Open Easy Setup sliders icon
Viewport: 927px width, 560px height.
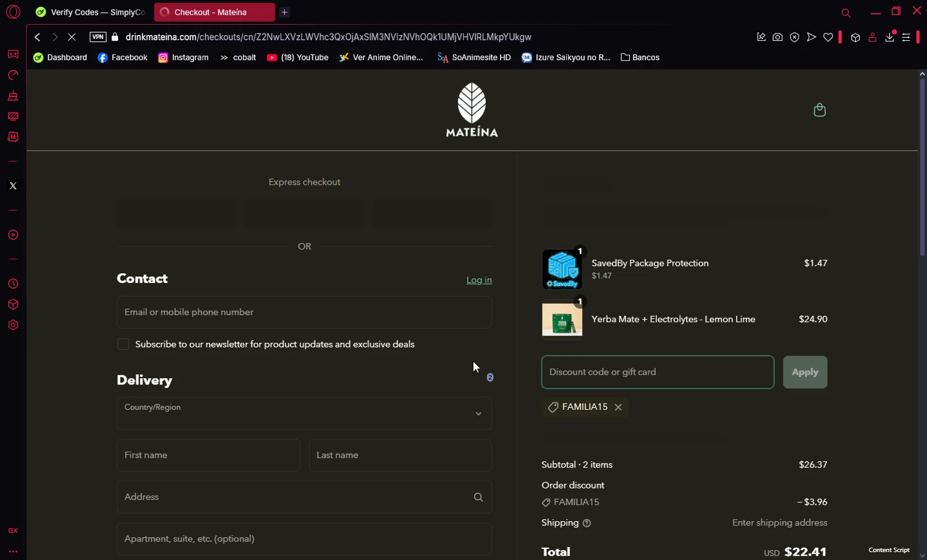(906, 37)
